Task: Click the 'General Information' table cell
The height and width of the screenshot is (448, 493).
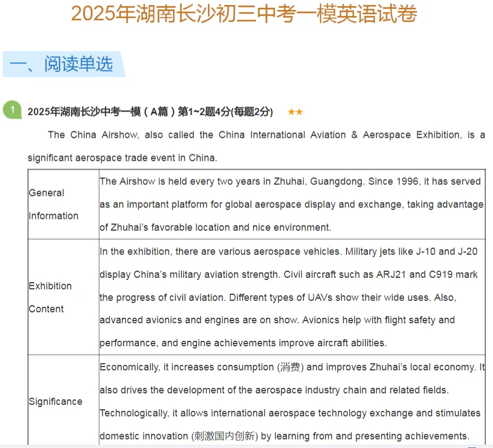Action: [63, 205]
